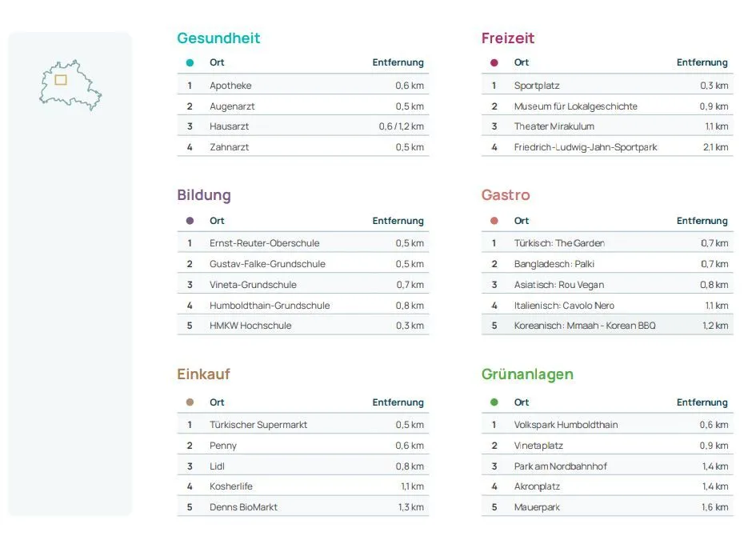Viewport: 756px width, 552px height.
Task: Click the green dot in Grünanlagen header
Action: (494, 402)
